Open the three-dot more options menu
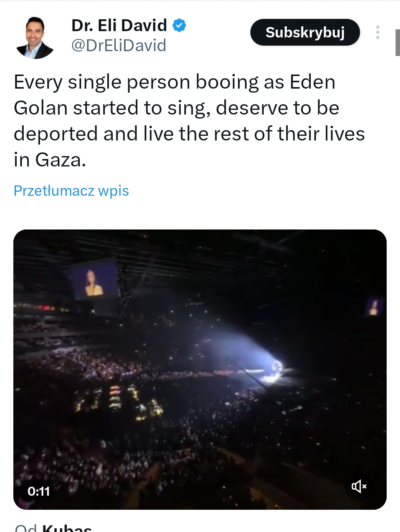The image size is (400, 532). click(x=377, y=32)
